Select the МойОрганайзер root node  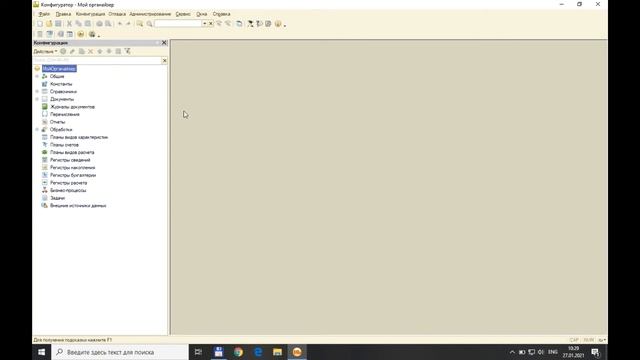tap(59, 69)
